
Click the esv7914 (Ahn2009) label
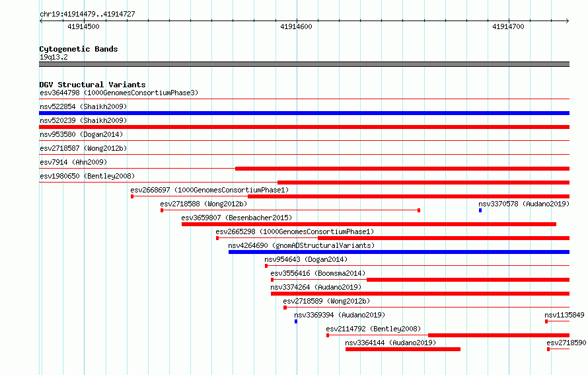tap(73, 162)
